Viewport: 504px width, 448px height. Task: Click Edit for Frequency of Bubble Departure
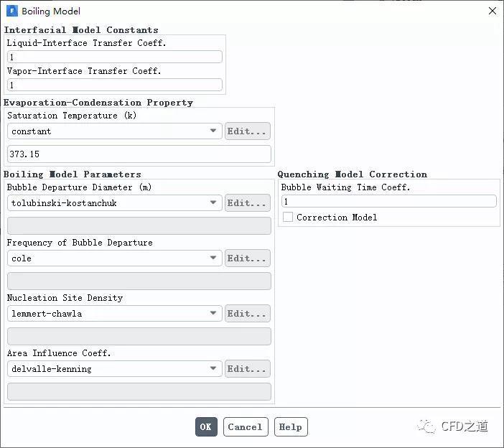pyautogui.click(x=248, y=258)
